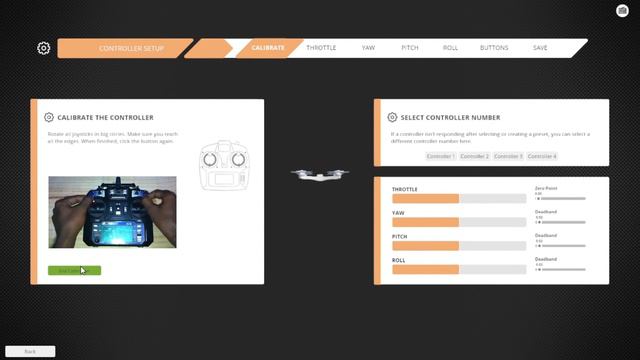Click the gear icon next to Select Controller Number
The width and height of the screenshot is (640, 360).
pyautogui.click(x=392, y=117)
